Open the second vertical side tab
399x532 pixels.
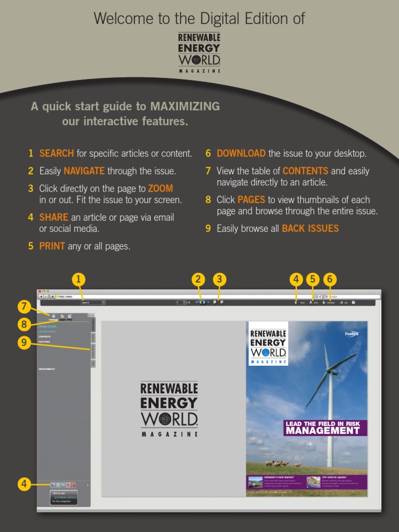click(x=93, y=338)
